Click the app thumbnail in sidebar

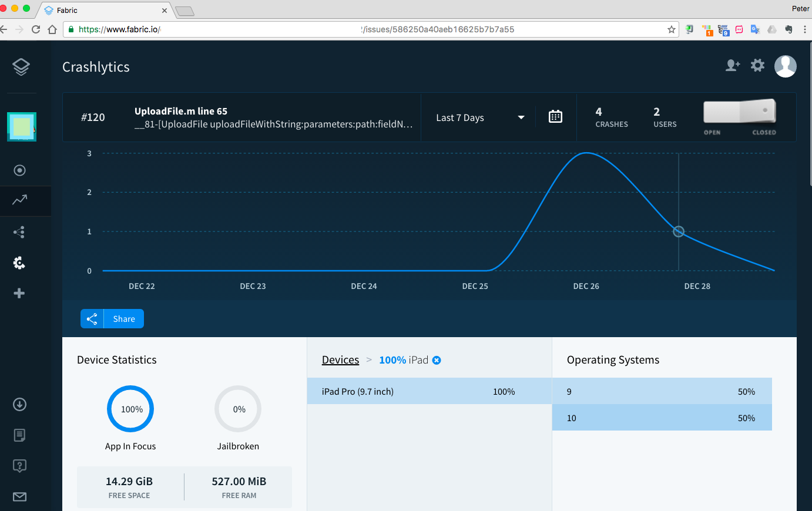tap(22, 127)
